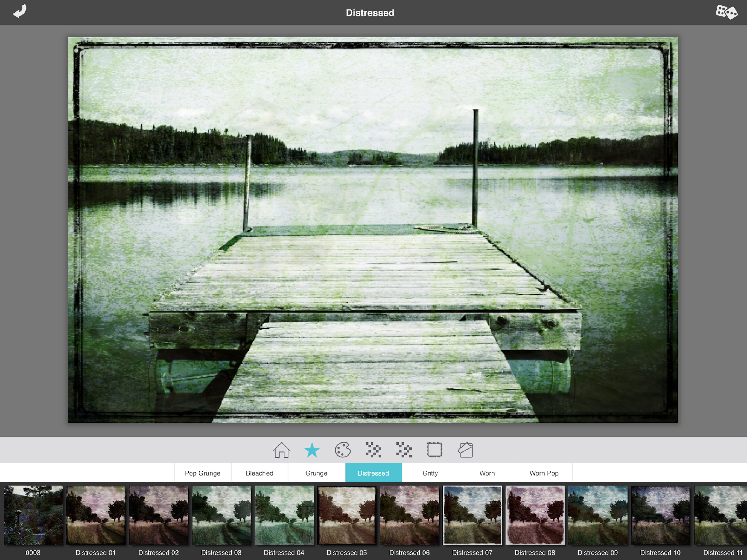
Task: Apply the Distressed 04 preset thumbnail
Action: coord(284,515)
